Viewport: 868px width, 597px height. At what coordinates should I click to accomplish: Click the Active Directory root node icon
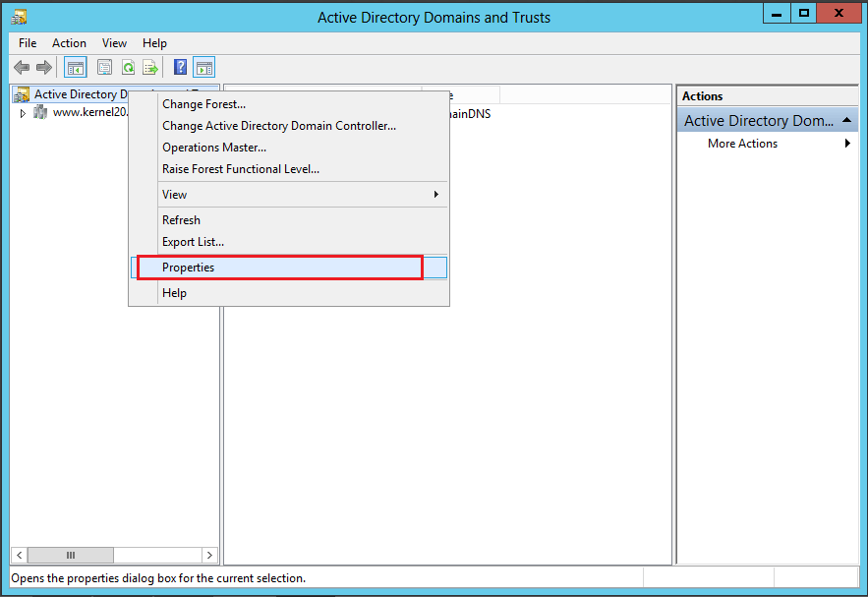pyautogui.click(x=22, y=94)
